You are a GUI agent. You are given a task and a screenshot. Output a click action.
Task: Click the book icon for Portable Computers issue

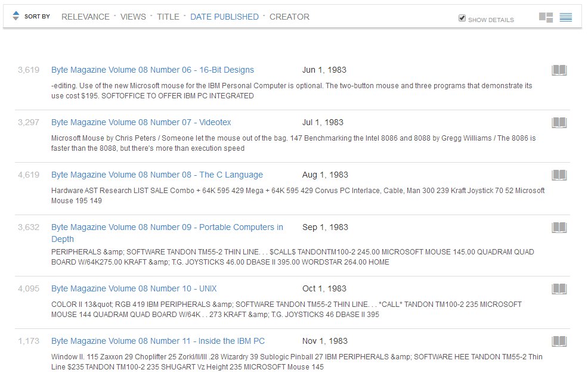pos(559,228)
